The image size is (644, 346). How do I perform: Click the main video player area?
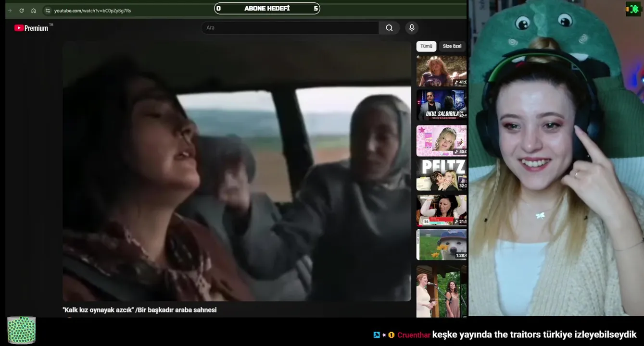coord(237,171)
